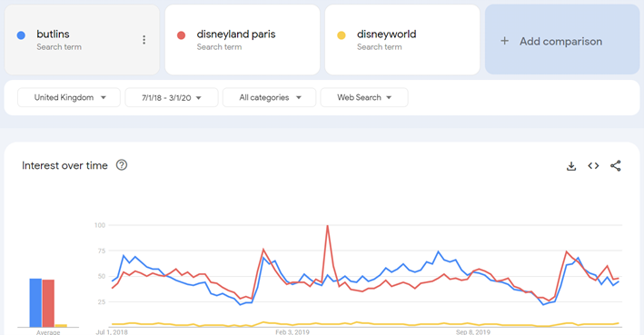
Task: Click the 50 y-axis label
Action: point(102,276)
